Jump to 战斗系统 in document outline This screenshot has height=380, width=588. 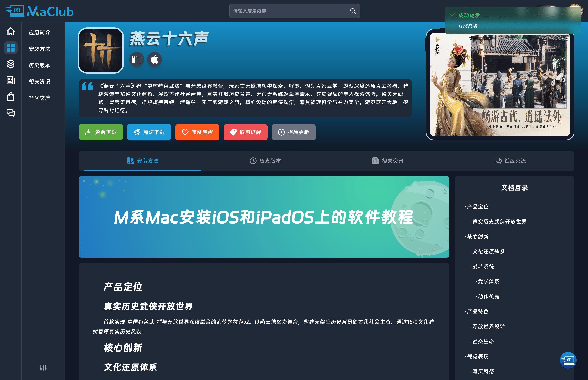[483, 267]
